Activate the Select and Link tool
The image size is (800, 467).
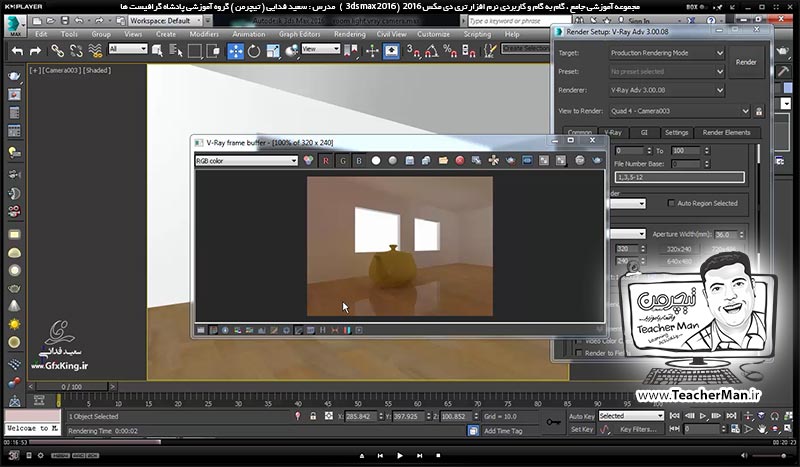click(57, 51)
